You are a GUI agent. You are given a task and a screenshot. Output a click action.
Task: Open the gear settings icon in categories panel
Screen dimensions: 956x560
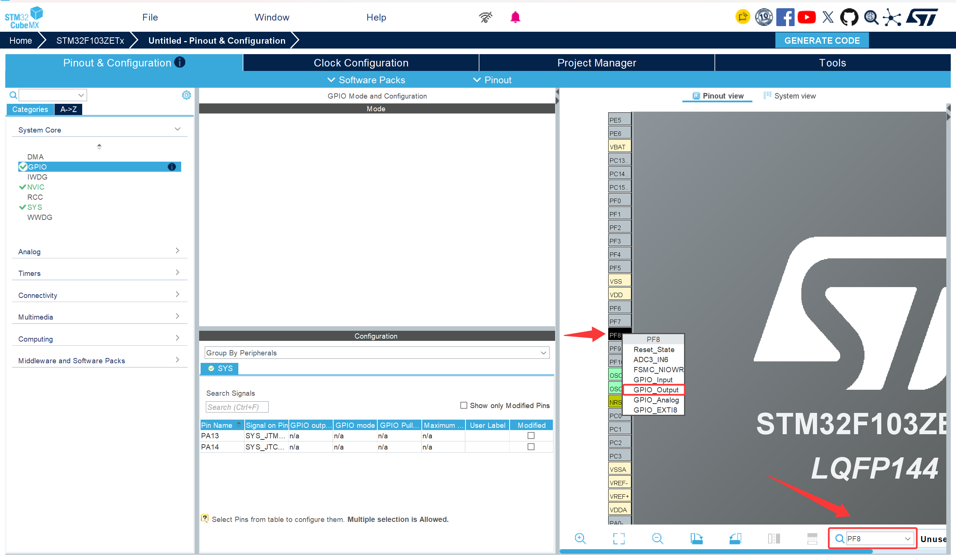[x=186, y=95]
